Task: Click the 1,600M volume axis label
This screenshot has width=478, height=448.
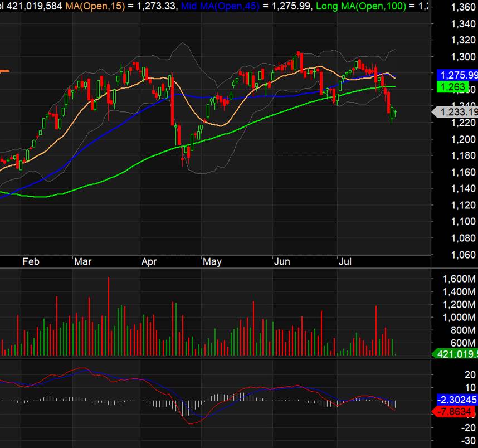Action: 459,279
